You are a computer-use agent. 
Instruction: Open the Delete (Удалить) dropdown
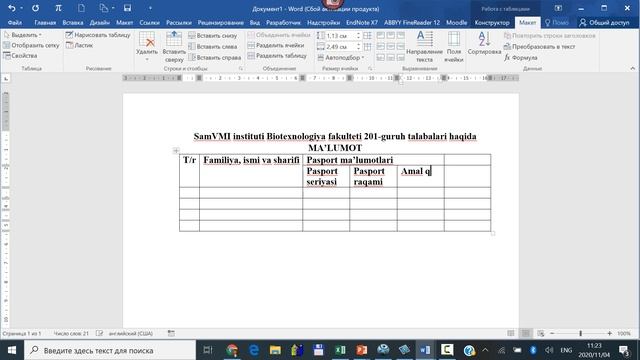147,47
